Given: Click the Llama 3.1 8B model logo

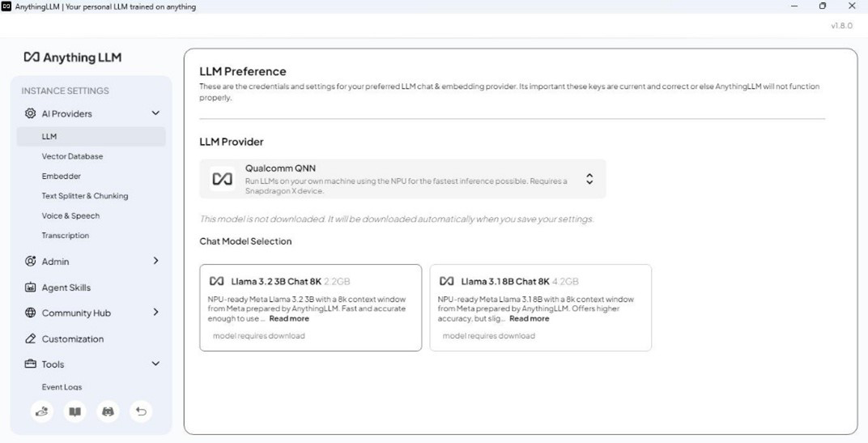Looking at the screenshot, I should [446, 281].
